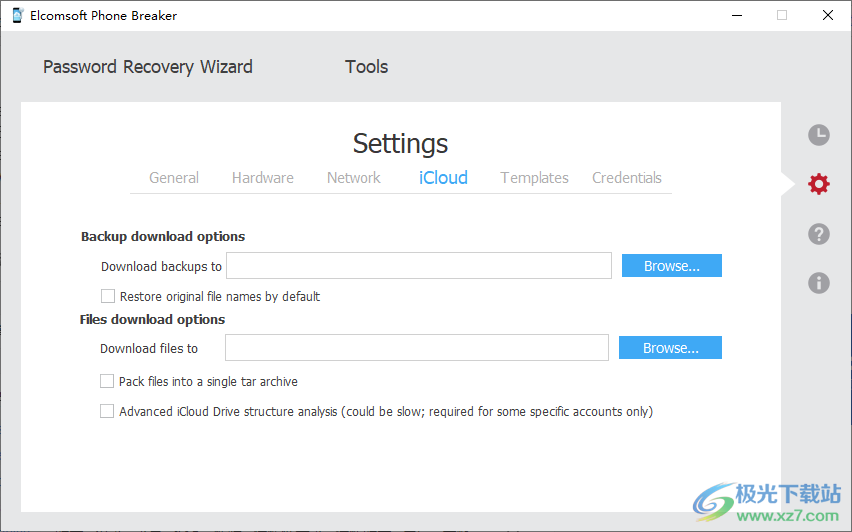The width and height of the screenshot is (852, 532).
Task: Click the Settings page title
Action: point(400,144)
